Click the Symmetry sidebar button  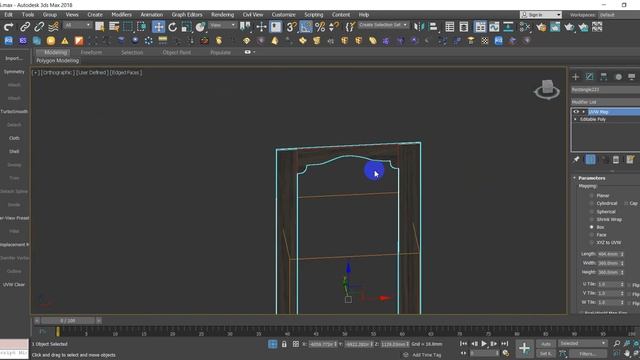click(x=14, y=71)
